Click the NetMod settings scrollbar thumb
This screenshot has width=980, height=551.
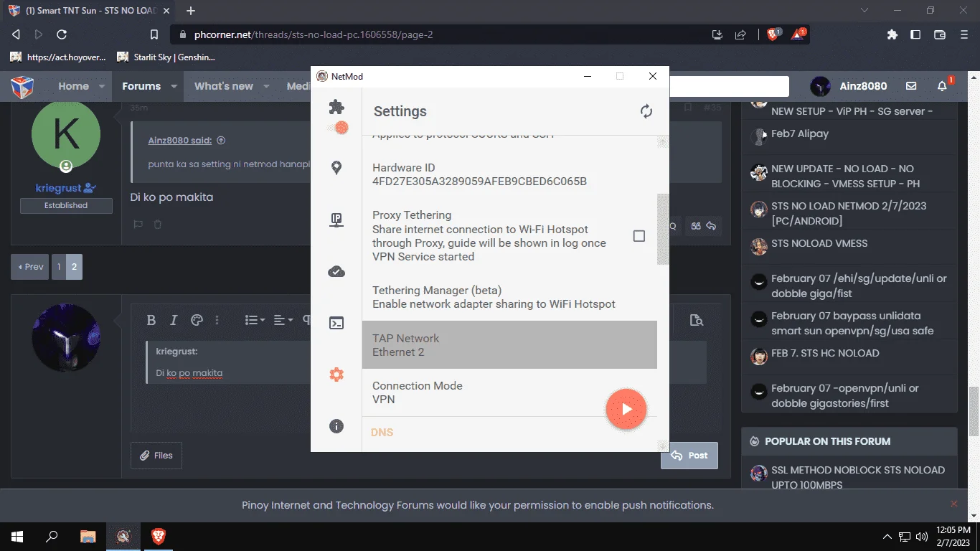663,229
